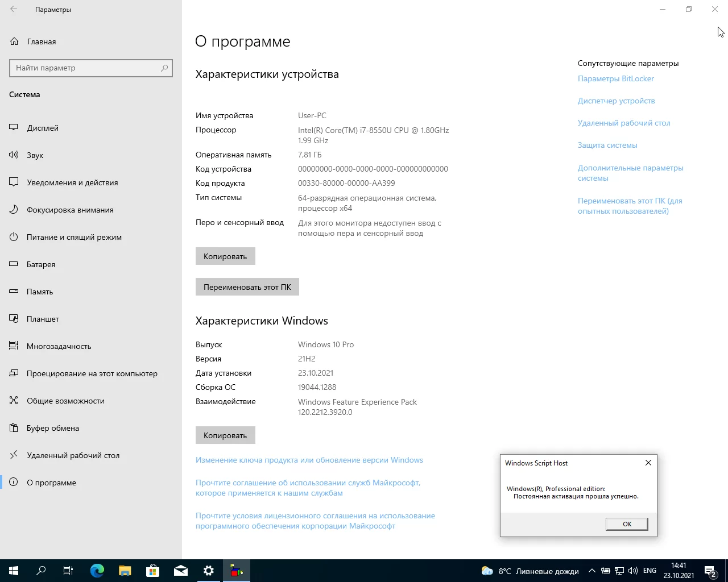Open the Windows Start menu
Screen dimensions: 728x582
[x=14, y=571]
